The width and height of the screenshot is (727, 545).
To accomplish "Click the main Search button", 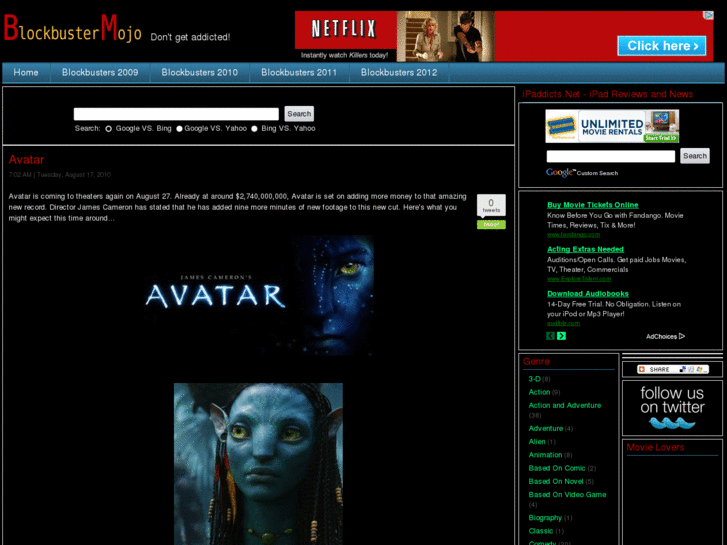I will click(299, 114).
